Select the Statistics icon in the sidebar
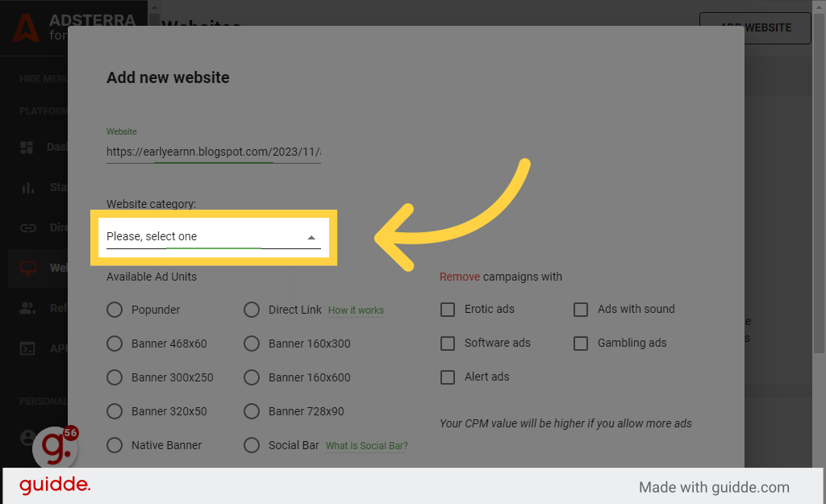This screenshot has height=504, width=826. click(x=28, y=187)
